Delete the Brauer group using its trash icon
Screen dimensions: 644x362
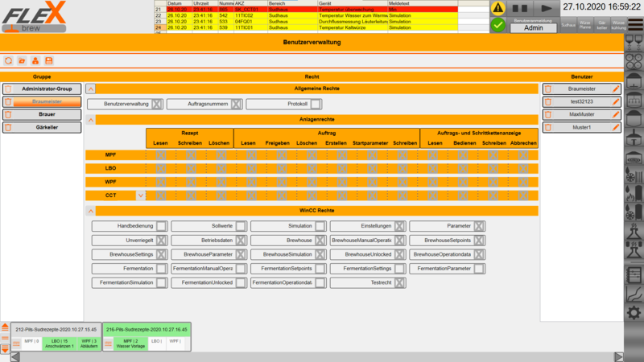pos(8,115)
